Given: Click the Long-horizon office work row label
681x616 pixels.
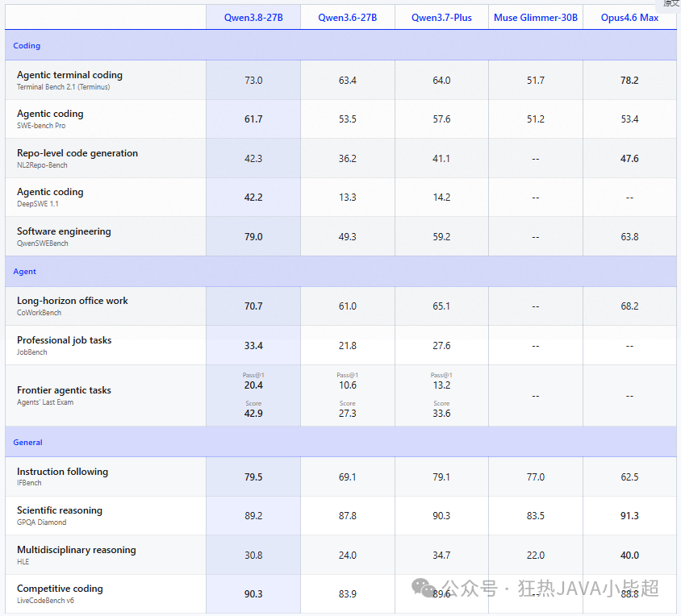Looking at the screenshot, I should (x=73, y=301).
